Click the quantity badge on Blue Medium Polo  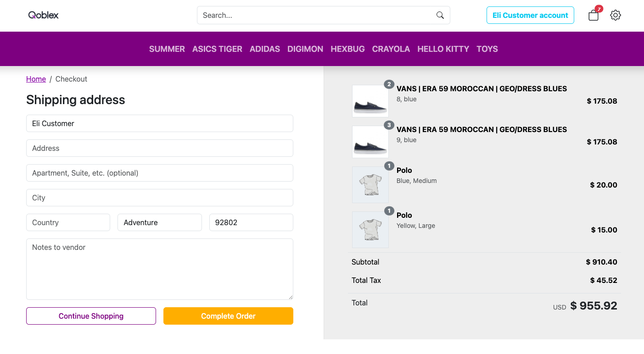pyautogui.click(x=389, y=166)
